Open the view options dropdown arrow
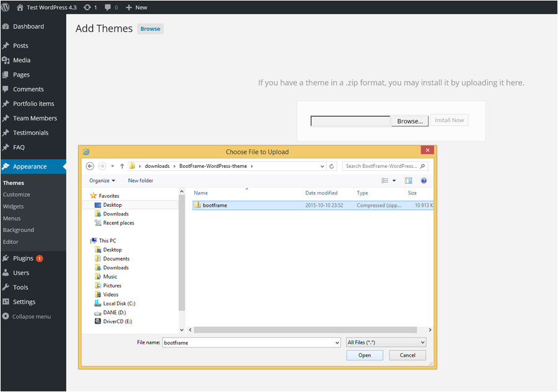 (394, 181)
